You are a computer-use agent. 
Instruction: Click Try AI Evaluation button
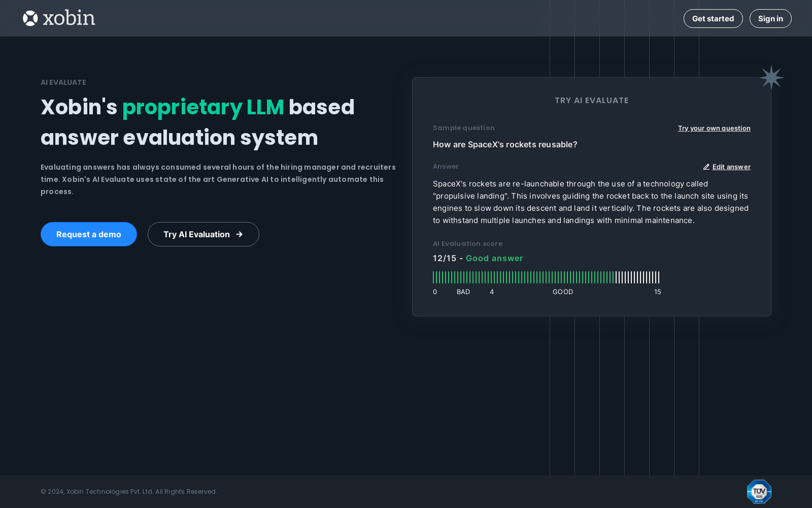coord(204,234)
